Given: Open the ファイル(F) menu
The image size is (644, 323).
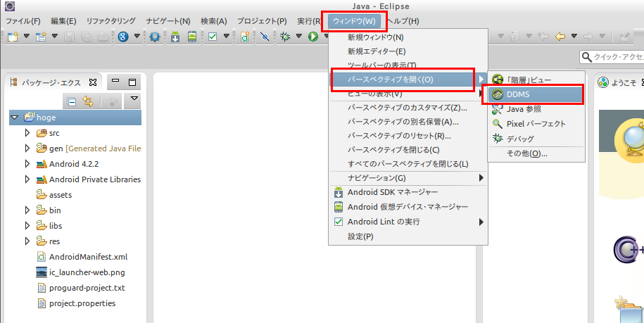Looking at the screenshot, I should pos(23,21).
